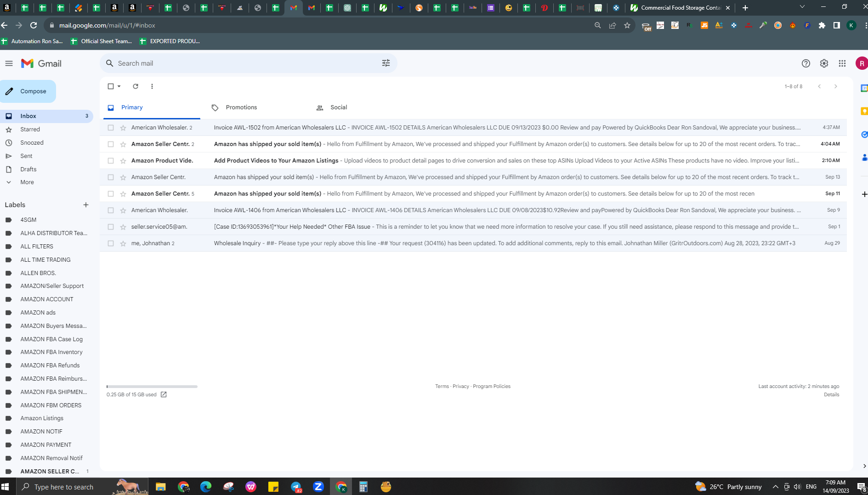Open the Drafts folder
868x495 pixels.
click(x=28, y=169)
